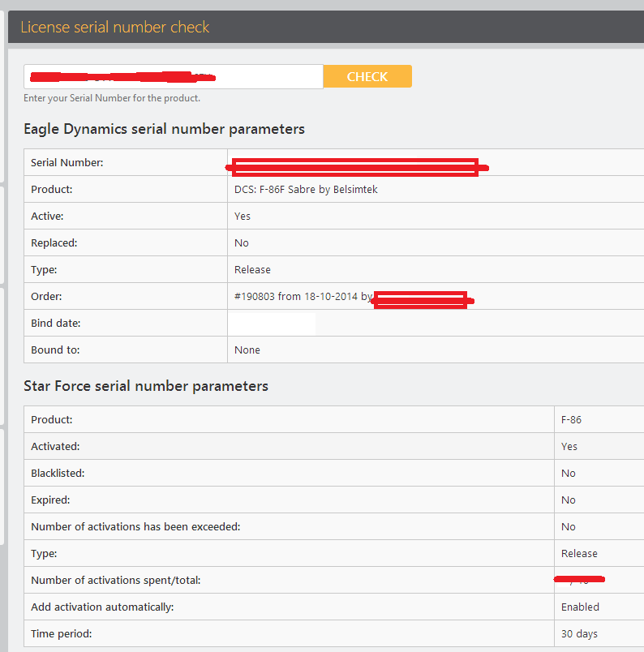
Task: Click the 'Blacklisted:' row label
Action: [58, 474]
